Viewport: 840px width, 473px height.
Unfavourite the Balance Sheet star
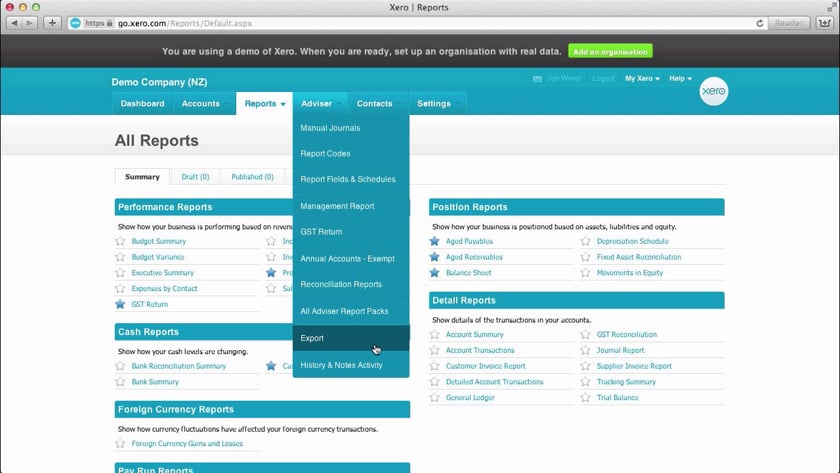coord(434,273)
